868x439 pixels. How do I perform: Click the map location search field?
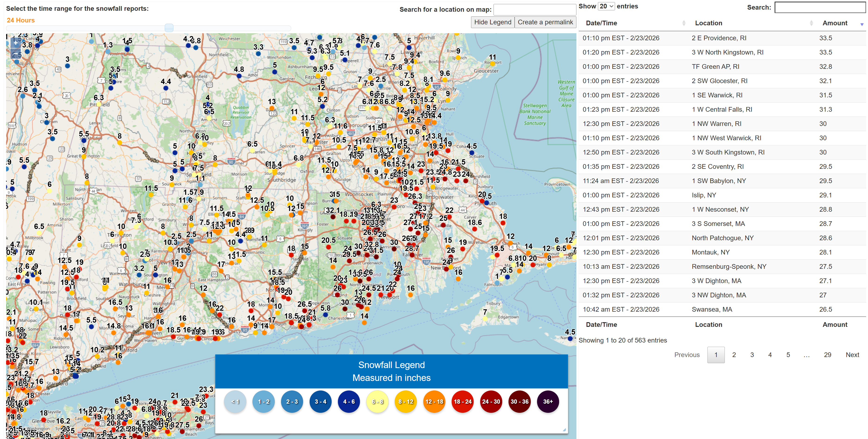535,9
